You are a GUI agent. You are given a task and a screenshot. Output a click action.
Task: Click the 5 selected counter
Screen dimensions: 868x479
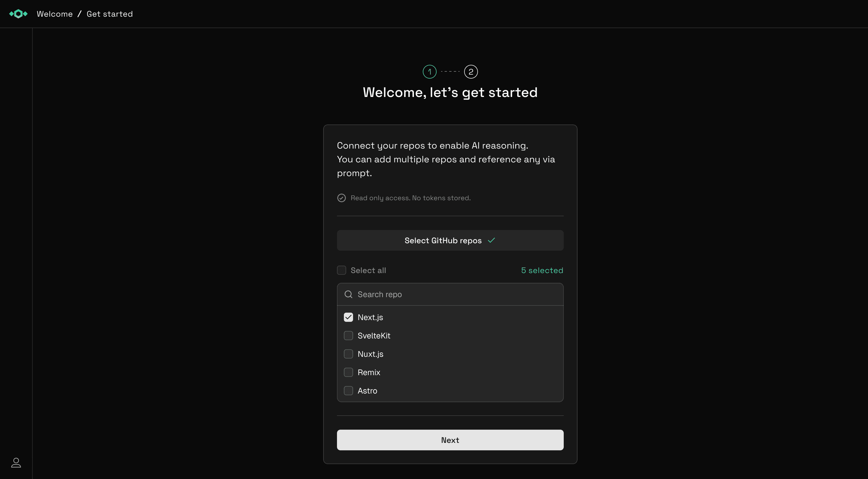click(x=541, y=270)
